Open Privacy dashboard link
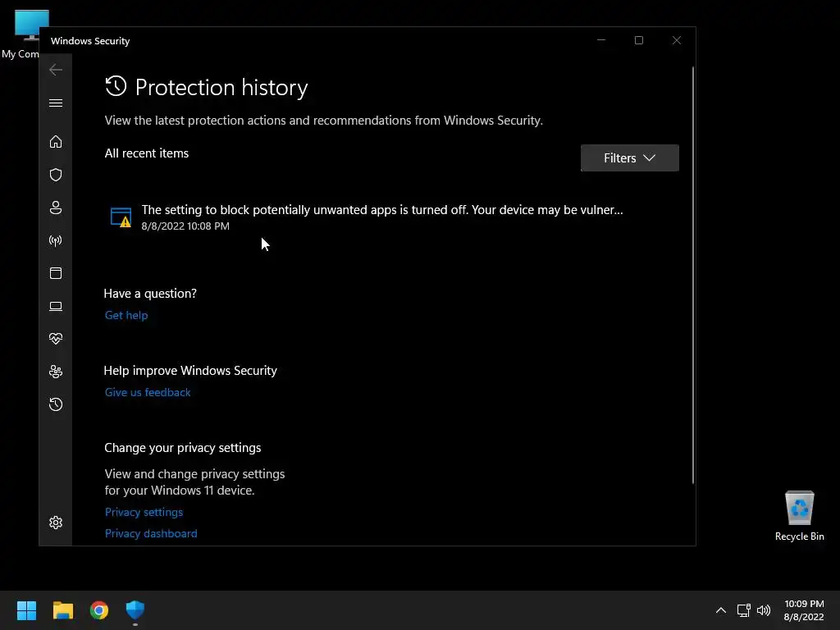This screenshot has height=630, width=840. click(x=151, y=533)
